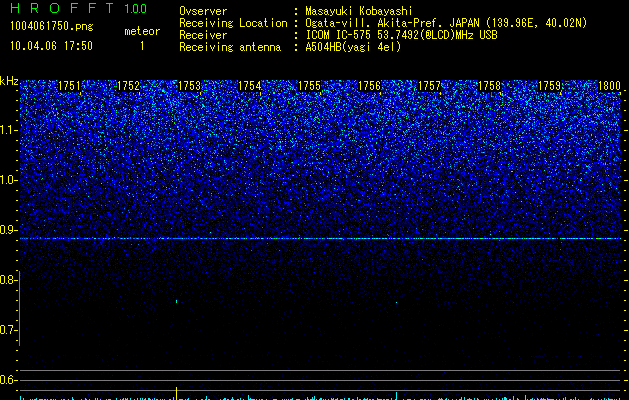
Task: Click the Receiver field label
Action: (203, 35)
